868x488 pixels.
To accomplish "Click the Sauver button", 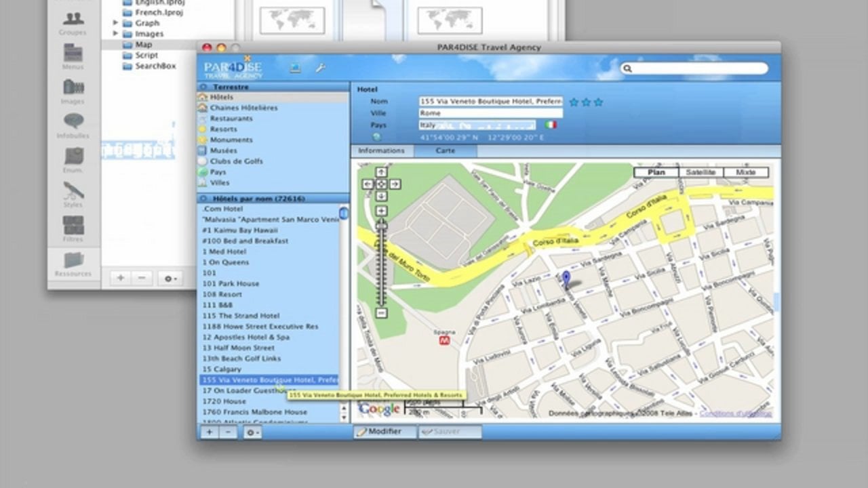I will (450, 432).
